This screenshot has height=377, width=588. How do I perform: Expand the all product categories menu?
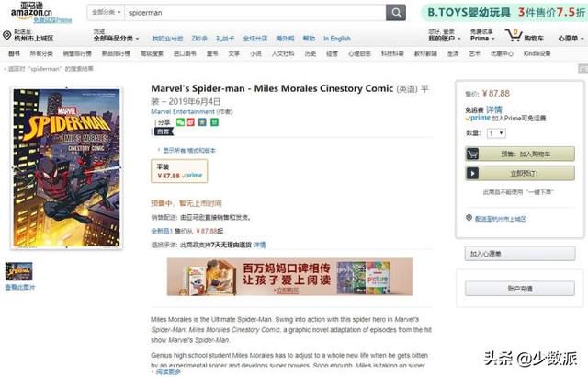pyautogui.click(x=116, y=39)
